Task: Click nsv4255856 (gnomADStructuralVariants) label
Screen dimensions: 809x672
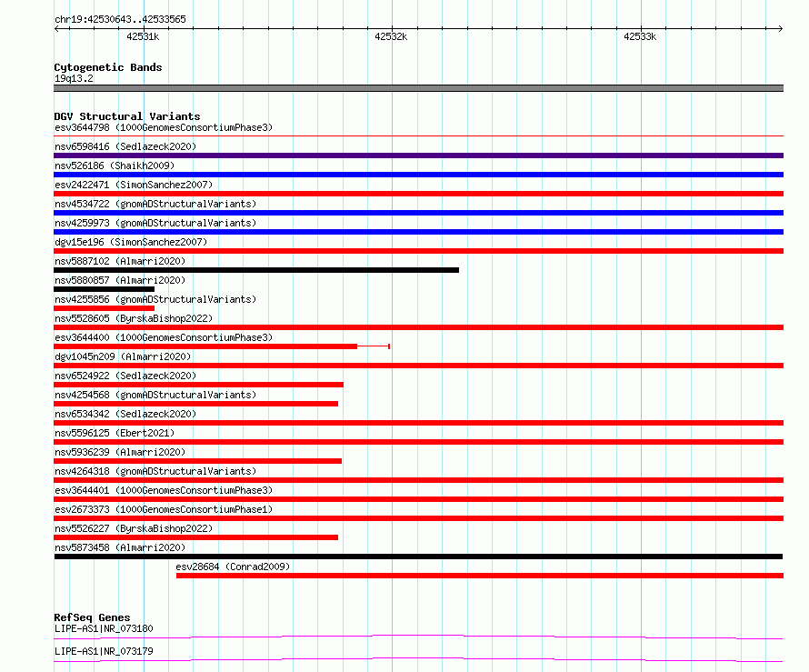Action: [x=155, y=299]
